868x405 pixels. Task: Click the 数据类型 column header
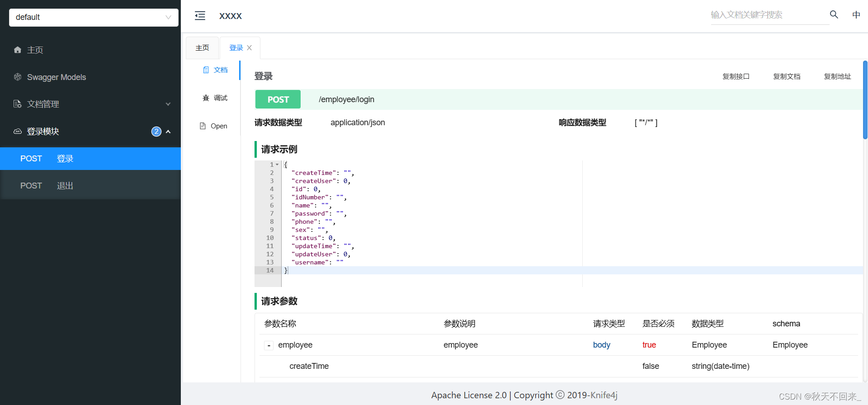pos(708,324)
